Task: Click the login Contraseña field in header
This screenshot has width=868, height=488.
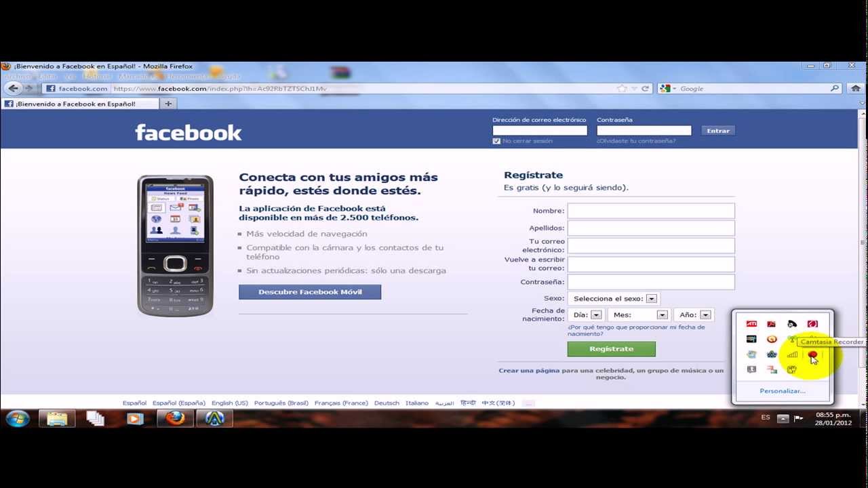Action: (644, 131)
